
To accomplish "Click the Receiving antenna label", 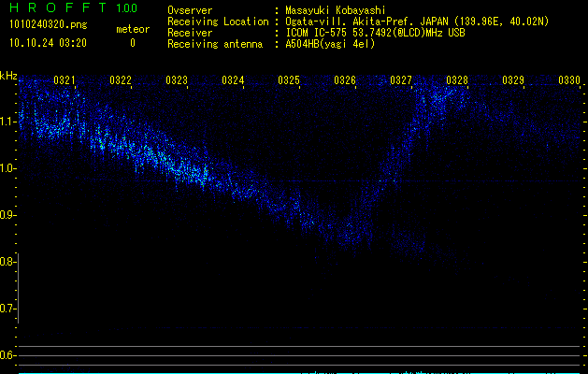I will click(215, 44).
